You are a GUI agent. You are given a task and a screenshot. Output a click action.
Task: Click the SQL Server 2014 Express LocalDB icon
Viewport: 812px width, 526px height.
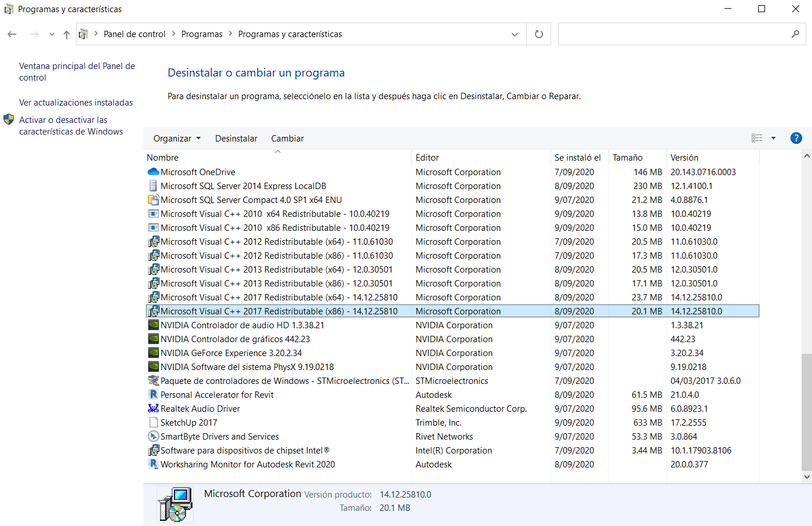(x=153, y=186)
